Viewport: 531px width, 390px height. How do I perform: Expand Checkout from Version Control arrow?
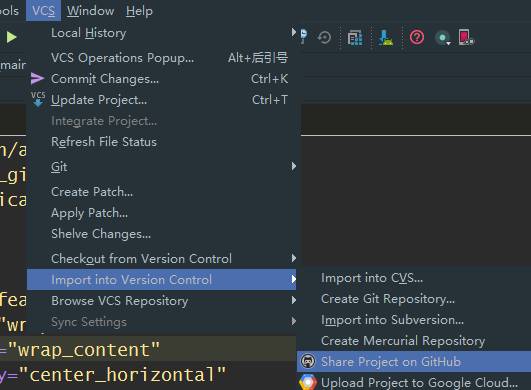[x=294, y=258]
